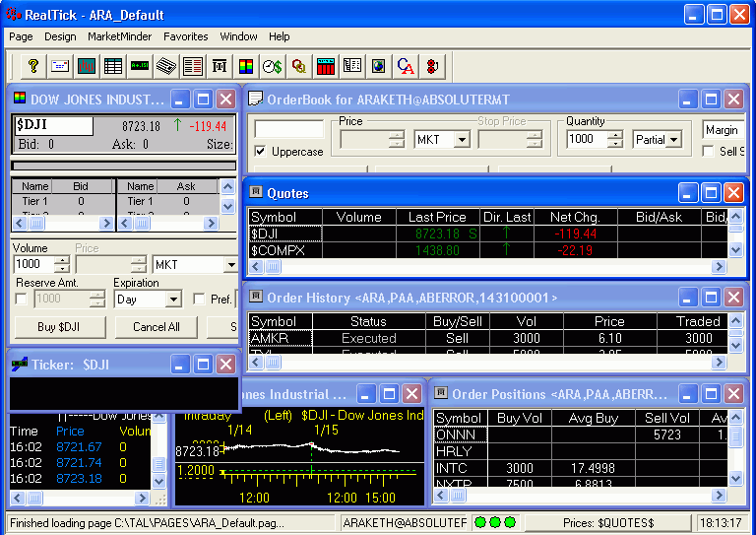Click the Buy Vol header in Order Positions

[520, 418]
